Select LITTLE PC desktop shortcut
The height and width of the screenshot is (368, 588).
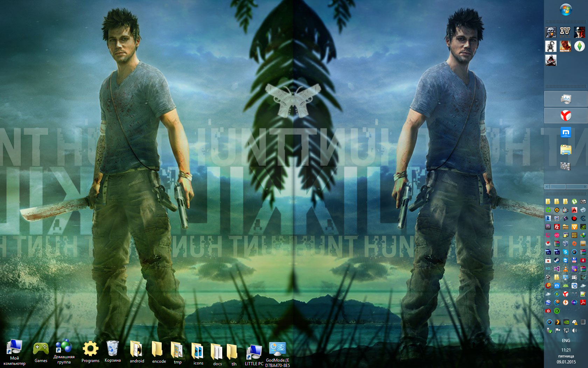click(x=254, y=355)
